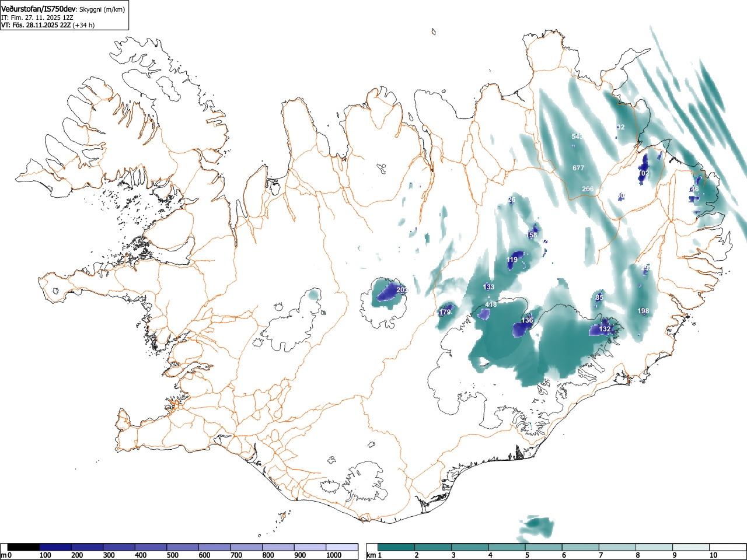Click the '9' tick label in the km legend
The height and width of the screenshot is (560, 747).
(675, 555)
